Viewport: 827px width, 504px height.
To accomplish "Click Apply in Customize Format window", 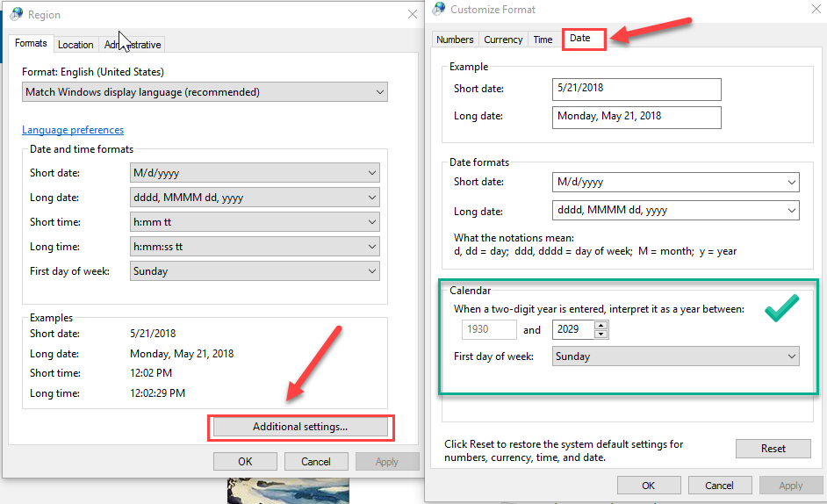I will [x=791, y=486].
